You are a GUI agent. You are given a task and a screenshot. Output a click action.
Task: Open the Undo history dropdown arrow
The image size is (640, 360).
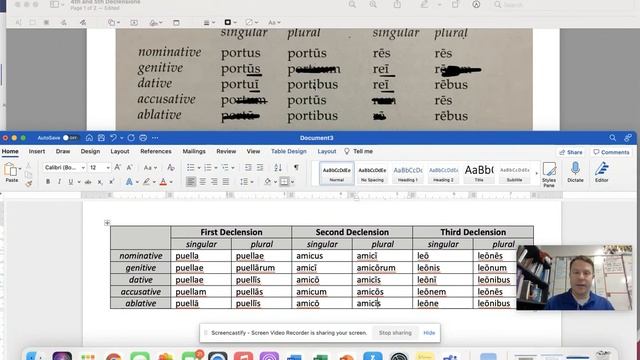point(122,138)
